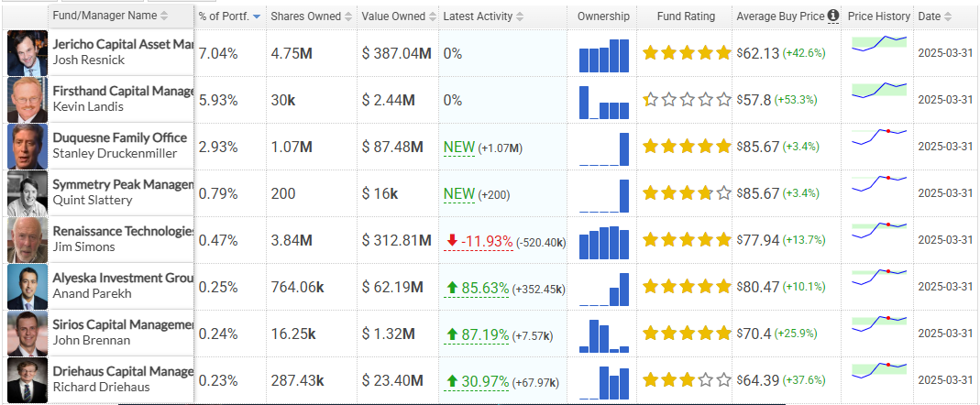980x405 pixels.
Task: Click 85.63% activity for Alyeska Investment
Action: click(478, 288)
